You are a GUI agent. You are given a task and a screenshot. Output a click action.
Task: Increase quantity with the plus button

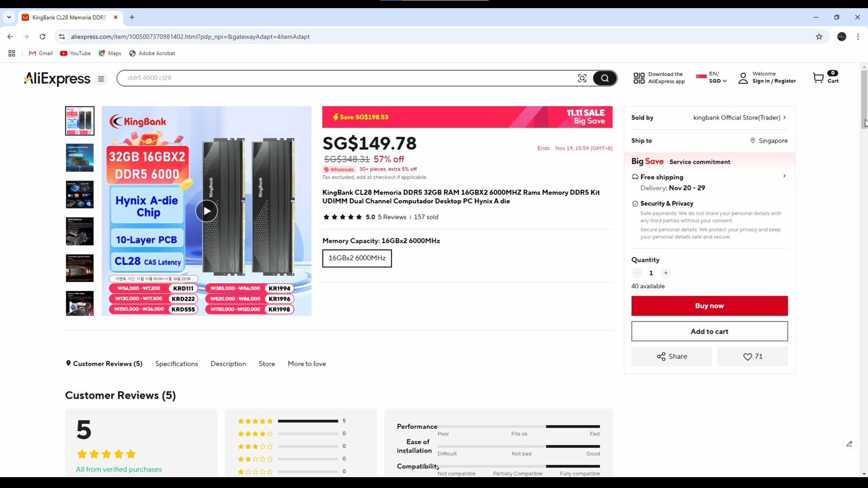pos(666,273)
